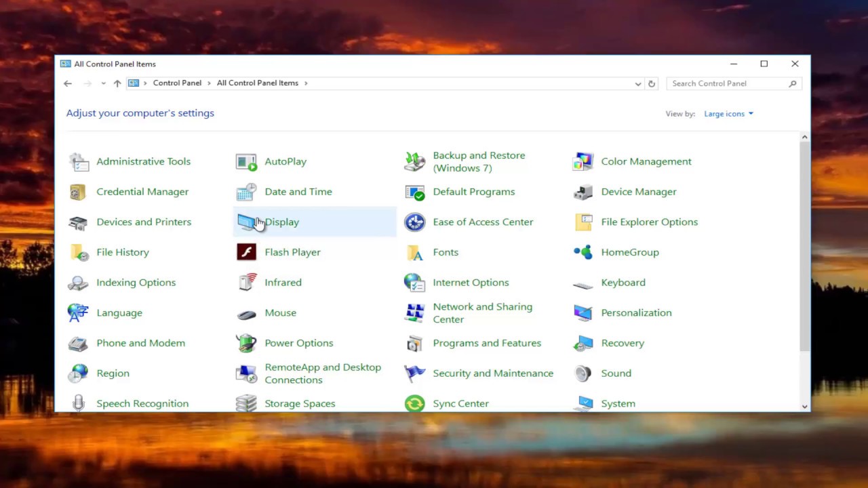Open the Recovery icon
The width and height of the screenshot is (868, 488).
pyautogui.click(x=583, y=343)
